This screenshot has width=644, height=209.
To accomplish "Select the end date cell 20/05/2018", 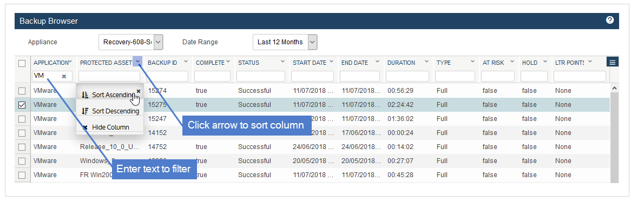I will [x=362, y=160].
